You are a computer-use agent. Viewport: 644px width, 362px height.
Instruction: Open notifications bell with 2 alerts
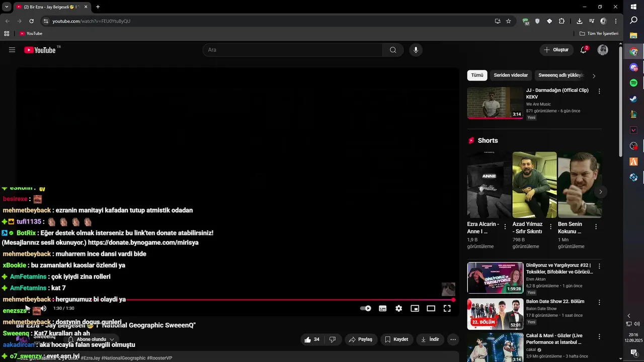coord(584,50)
